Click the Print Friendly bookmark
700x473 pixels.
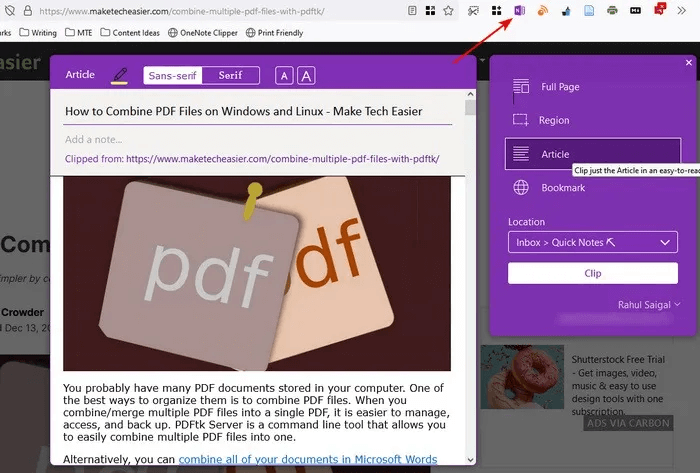[x=274, y=33]
